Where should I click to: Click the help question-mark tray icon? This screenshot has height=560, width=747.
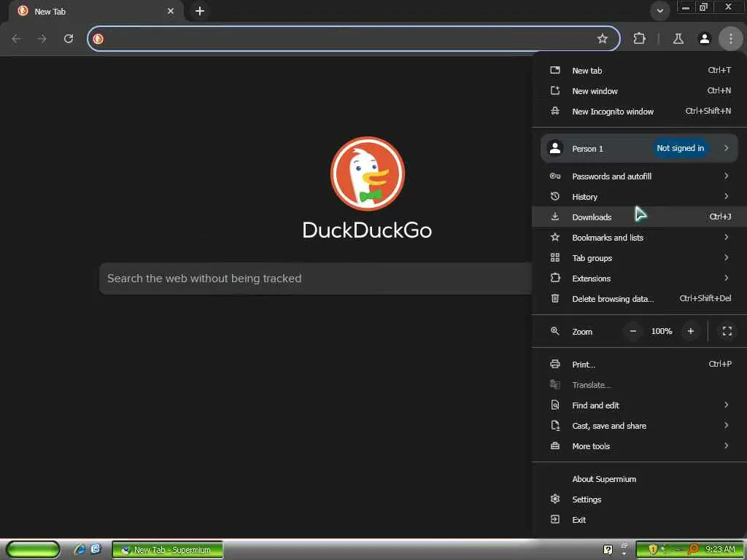608,550
